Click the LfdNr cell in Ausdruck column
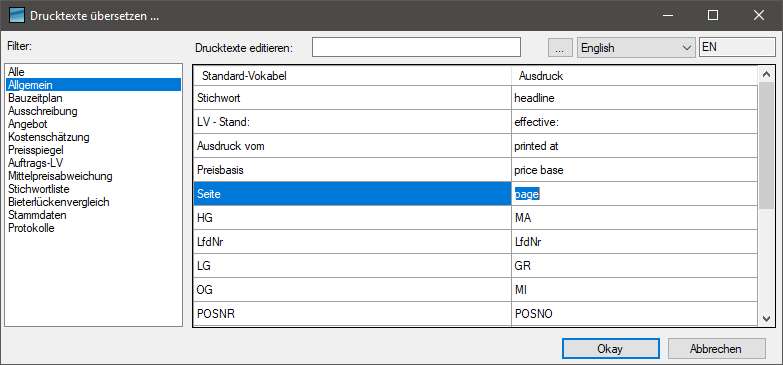This screenshot has height=365, width=783. coord(635,242)
